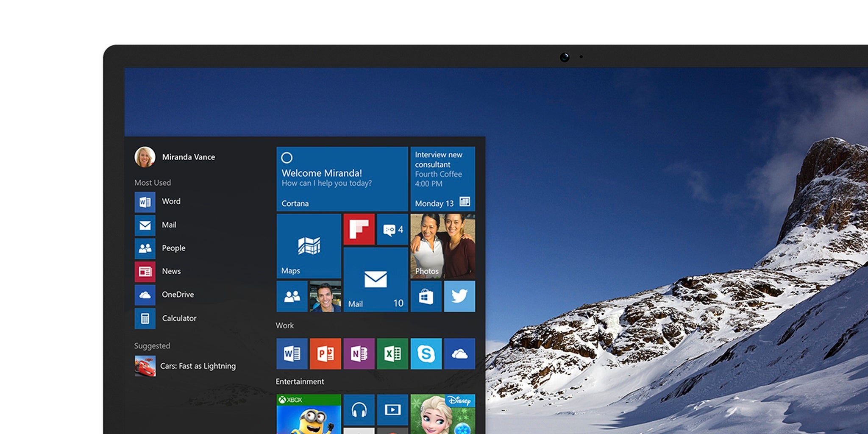This screenshot has width=868, height=434.
Task: Open the Calendar tile showing Monday 13
Action: click(x=442, y=179)
